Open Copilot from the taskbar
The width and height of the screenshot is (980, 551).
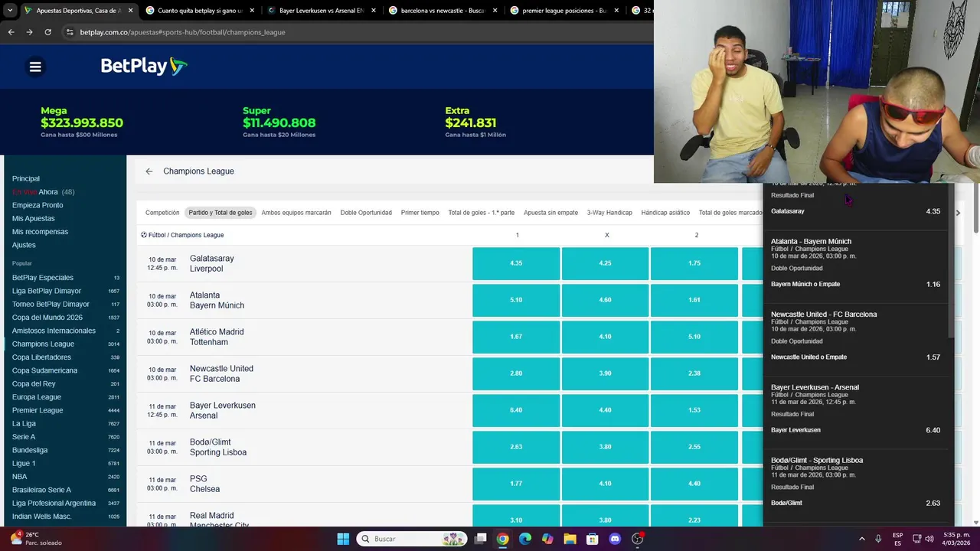[x=547, y=539]
